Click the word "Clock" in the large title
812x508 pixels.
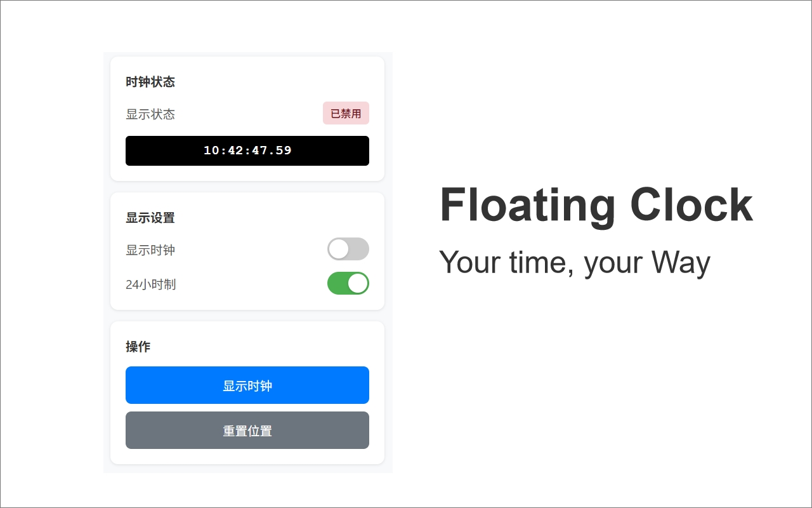click(691, 204)
